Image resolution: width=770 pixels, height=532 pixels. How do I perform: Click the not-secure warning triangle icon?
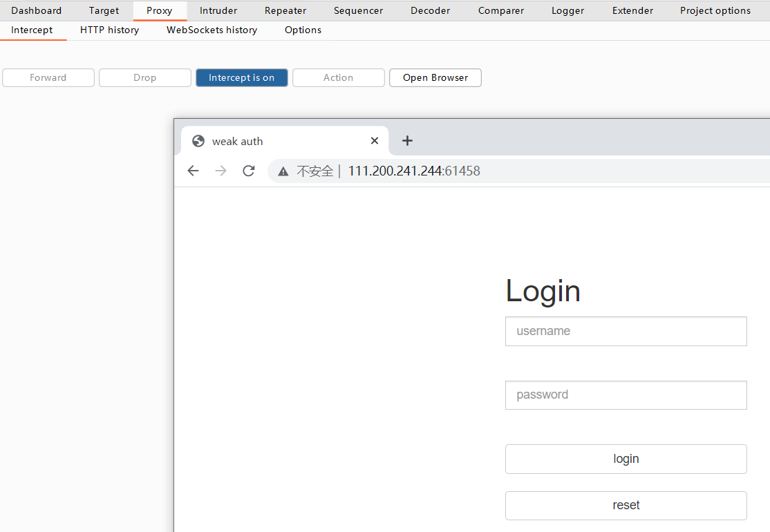[x=283, y=171]
